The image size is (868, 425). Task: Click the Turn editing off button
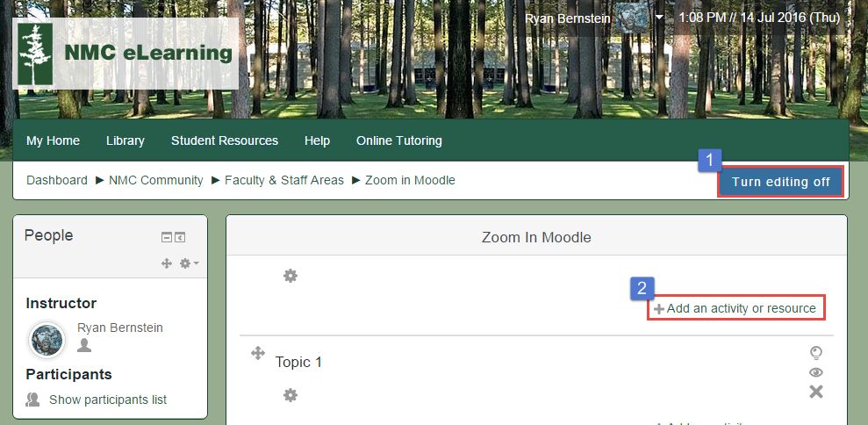[x=780, y=182]
